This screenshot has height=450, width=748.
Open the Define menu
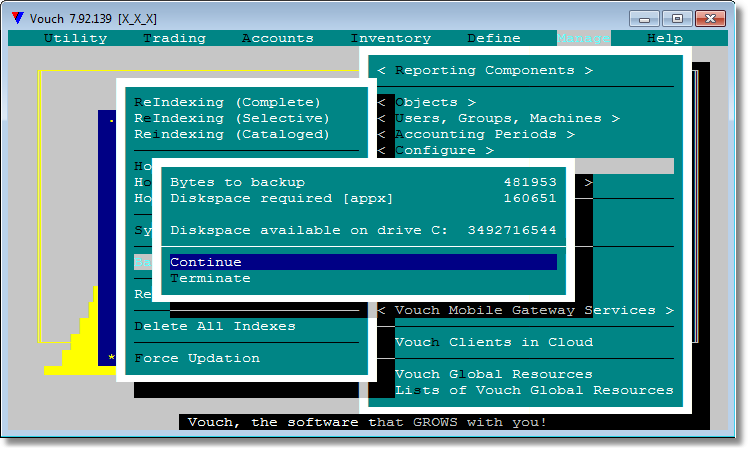pyautogui.click(x=494, y=38)
